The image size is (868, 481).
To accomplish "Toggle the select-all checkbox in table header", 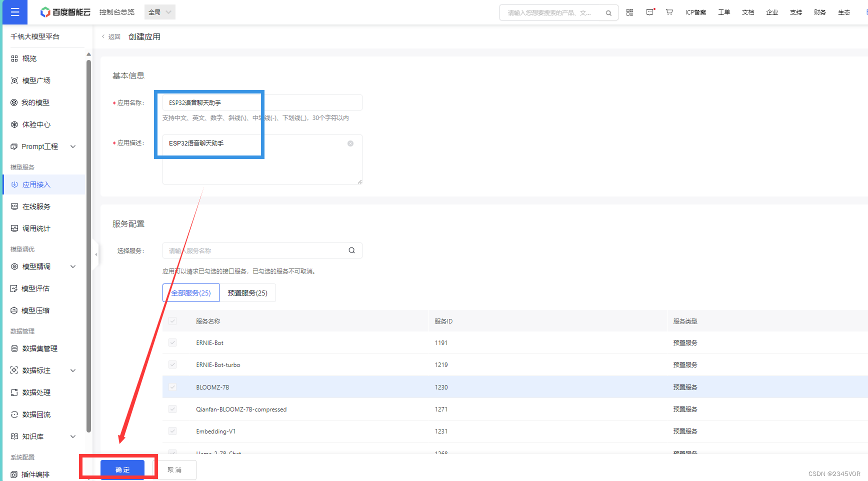I will [172, 321].
